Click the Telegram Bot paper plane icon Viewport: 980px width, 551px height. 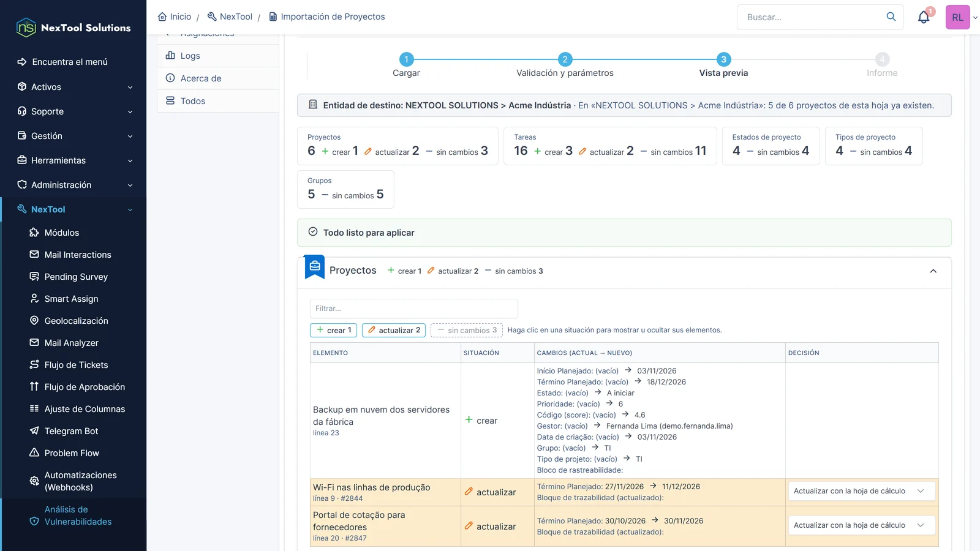point(34,431)
